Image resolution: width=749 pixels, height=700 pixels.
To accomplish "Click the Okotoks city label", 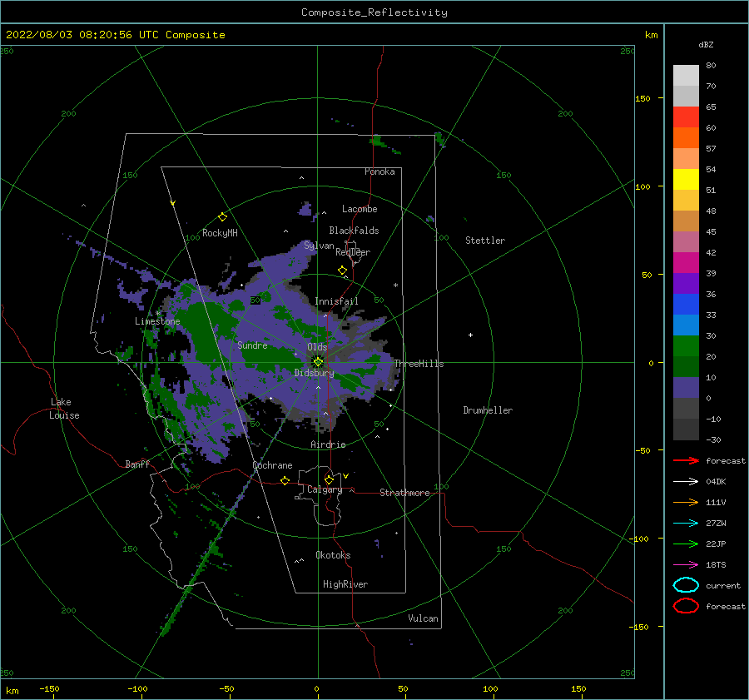I will pyautogui.click(x=333, y=554).
